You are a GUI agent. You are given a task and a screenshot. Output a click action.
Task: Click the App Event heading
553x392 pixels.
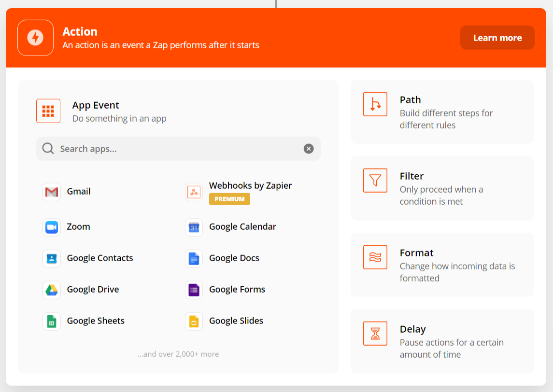tap(96, 105)
